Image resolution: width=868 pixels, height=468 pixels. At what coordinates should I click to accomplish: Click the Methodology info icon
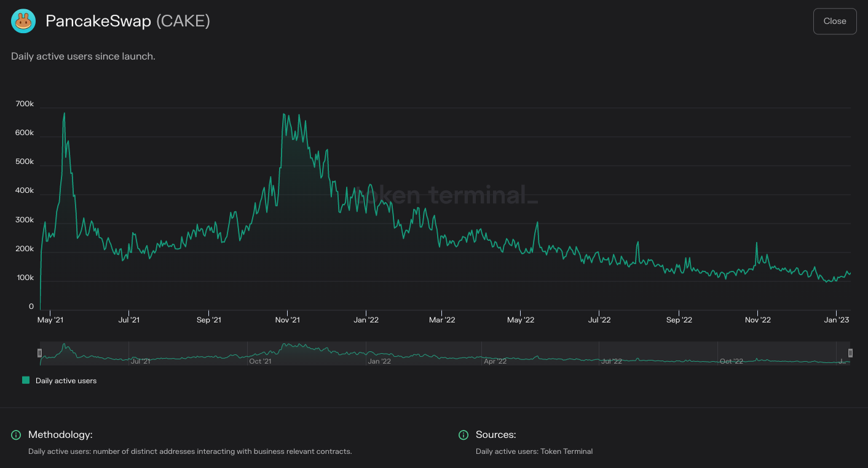click(x=16, y=435)
